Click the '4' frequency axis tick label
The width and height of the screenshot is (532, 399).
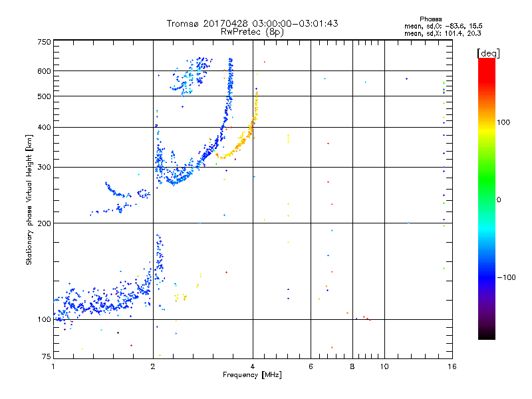click(x=253, y=366)
